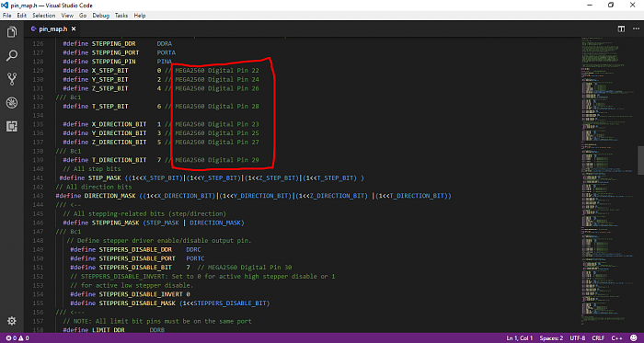Click PORTC on line 150
Screen dimensions: 644x343
(x=195, y=258)
